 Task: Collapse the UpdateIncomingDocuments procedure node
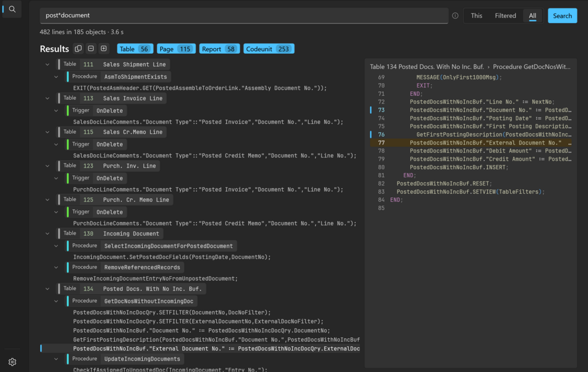point(56,359)
